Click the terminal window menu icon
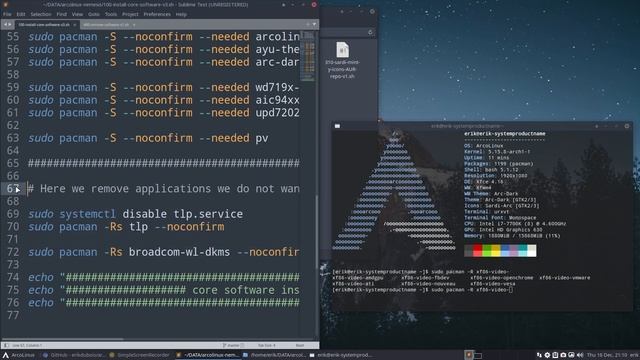Image resolution: width=640 pixels, height=360 pixels. tap(337, 126)
